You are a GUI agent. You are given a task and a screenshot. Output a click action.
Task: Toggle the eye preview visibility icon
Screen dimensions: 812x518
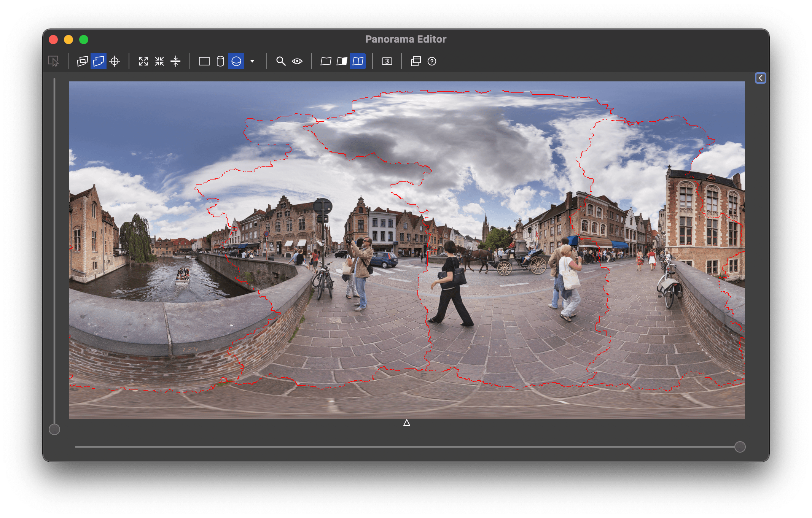coord(297,61)
